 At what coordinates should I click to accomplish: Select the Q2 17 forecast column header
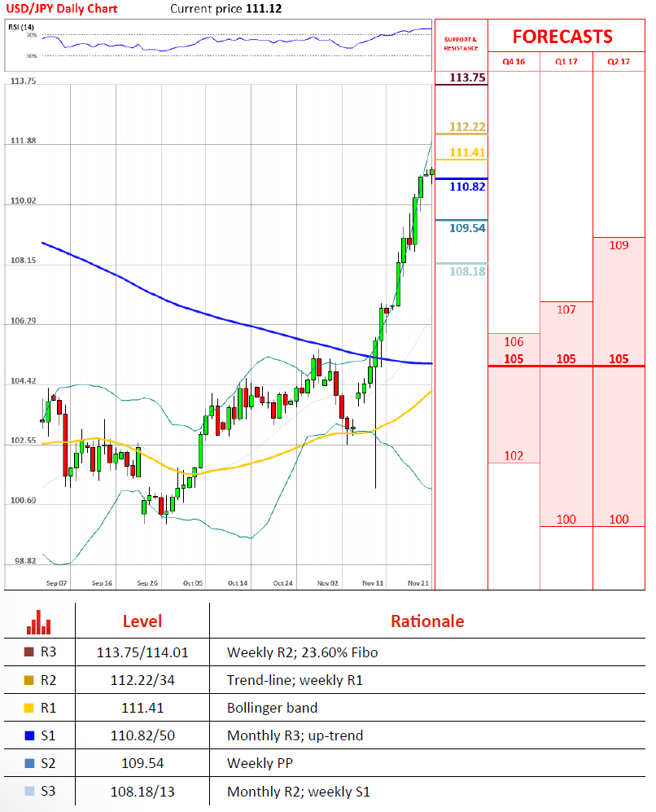point(619,62)
